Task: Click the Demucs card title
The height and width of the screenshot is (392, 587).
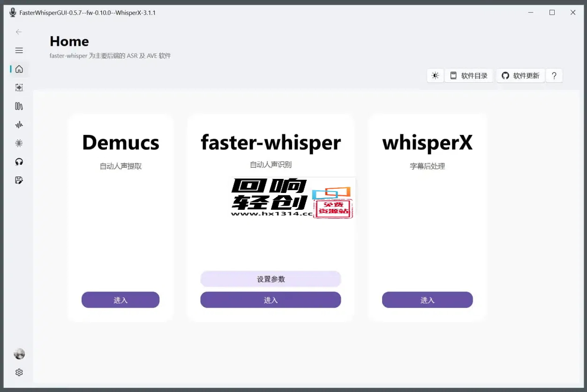Action: pos(120,143)
